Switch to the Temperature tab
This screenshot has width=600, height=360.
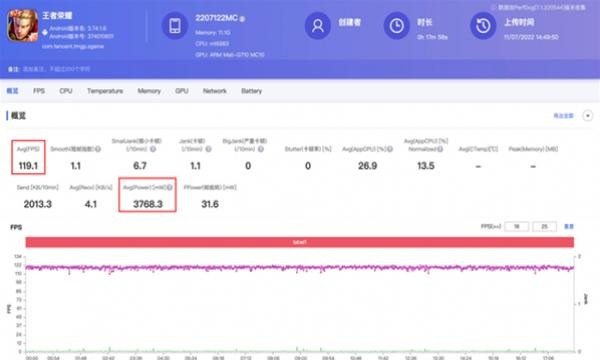click(x=105, y=91)
